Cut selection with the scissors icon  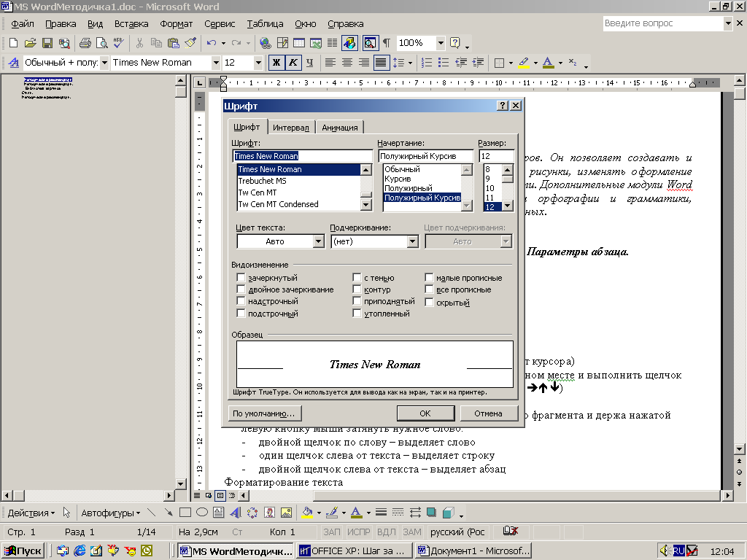(139, 43)
